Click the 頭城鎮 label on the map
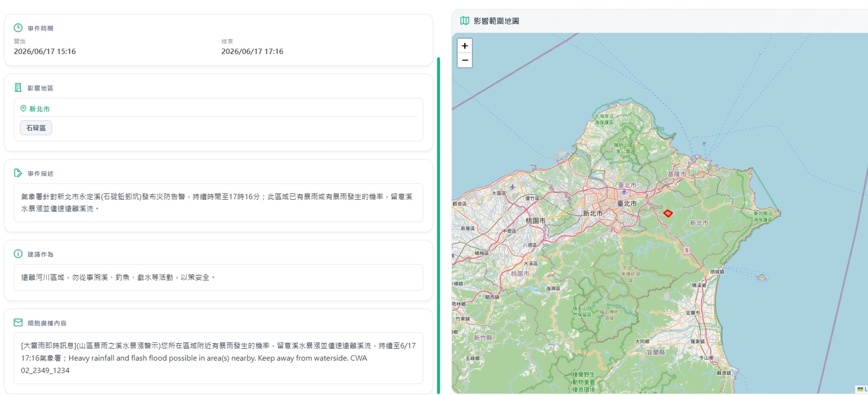 (x=717, y=272)
